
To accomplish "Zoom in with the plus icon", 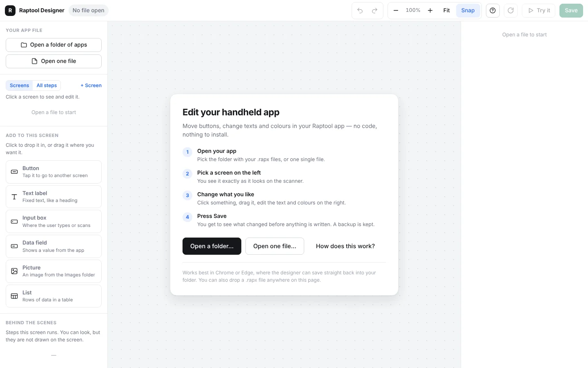I will 430,11.
